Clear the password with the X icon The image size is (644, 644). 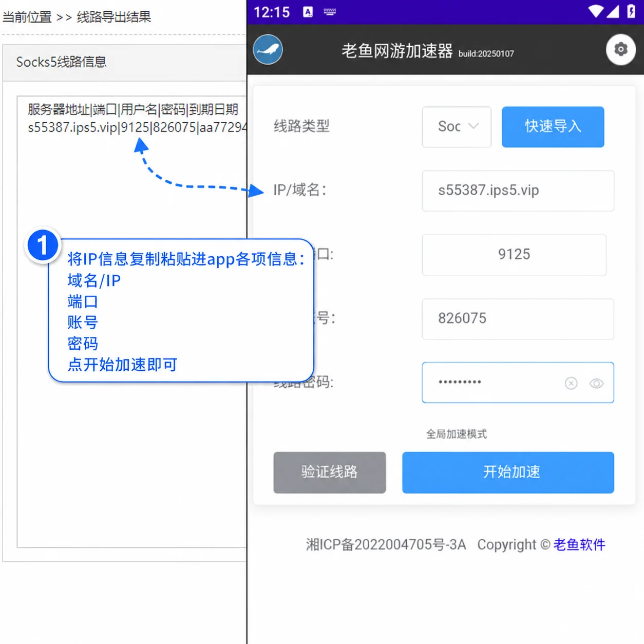click(571, 383)
